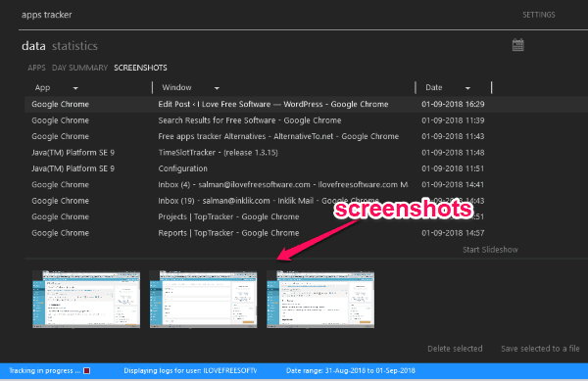Select the third screenshot thumbnail
Screen dimensions: 588x381
320,300
